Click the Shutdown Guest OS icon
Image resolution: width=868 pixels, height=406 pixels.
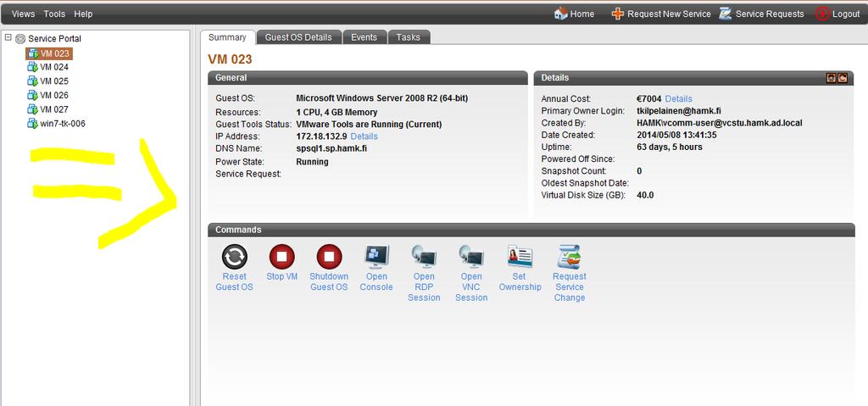[329, 257]
